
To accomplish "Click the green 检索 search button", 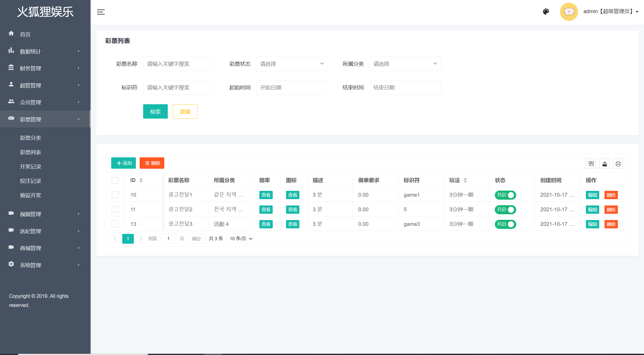I will 155,112.
